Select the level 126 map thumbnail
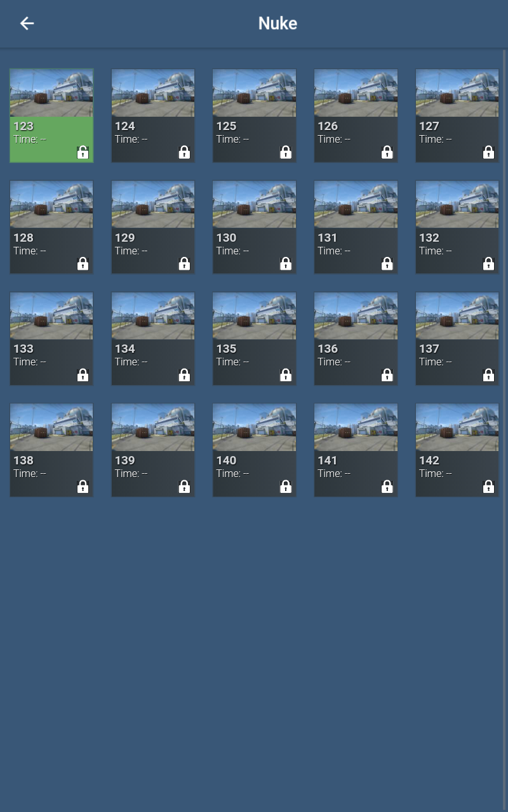Screen dimensions: 508x812 point(356,93)
